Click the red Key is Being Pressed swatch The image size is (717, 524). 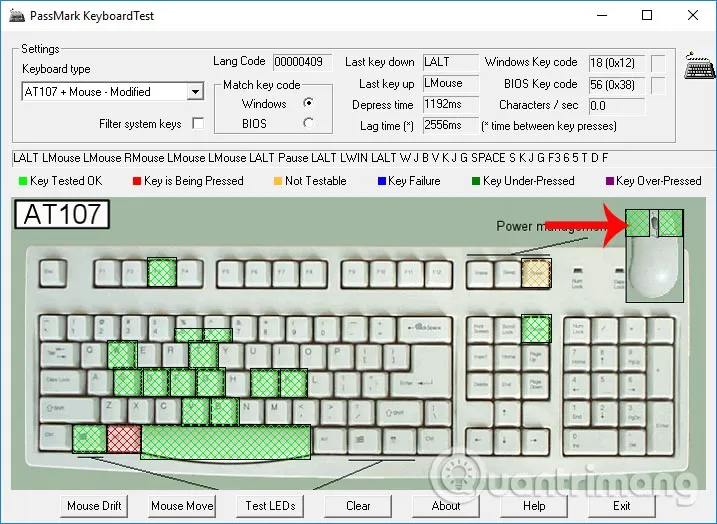(137, 181)
